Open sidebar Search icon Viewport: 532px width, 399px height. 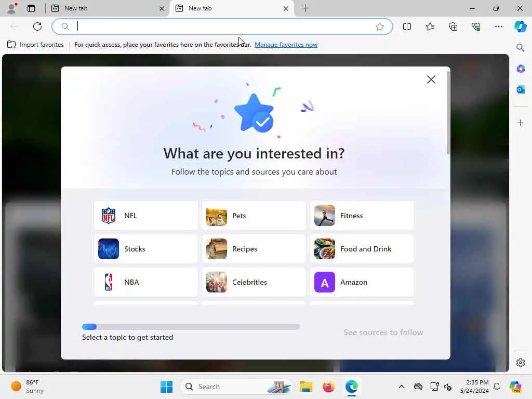520,47
